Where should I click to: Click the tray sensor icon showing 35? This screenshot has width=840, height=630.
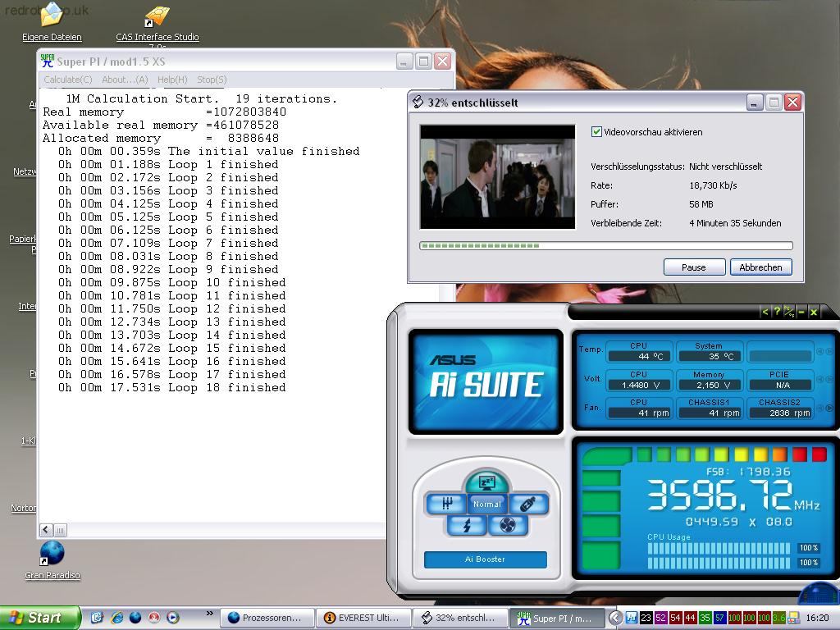(705, 618)
